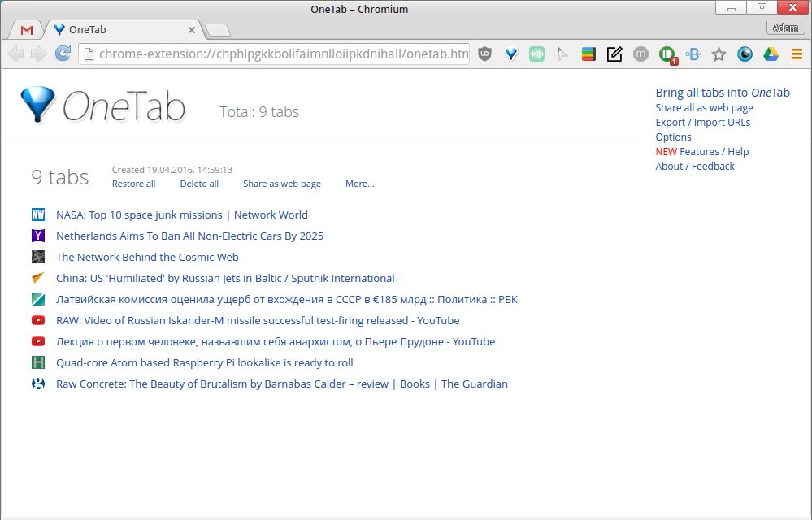The height and width of the screenshot is (520, 812).
Task: Open the Chromium hamburger menu
Action: point(797,54)
